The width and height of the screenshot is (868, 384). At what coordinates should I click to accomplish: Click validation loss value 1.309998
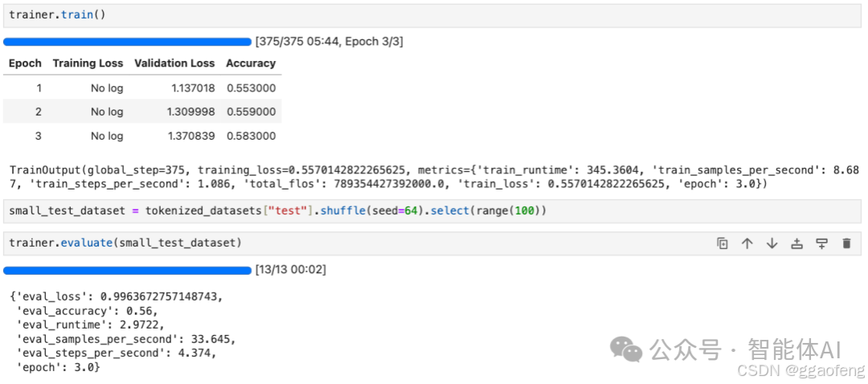click(190, 112)
